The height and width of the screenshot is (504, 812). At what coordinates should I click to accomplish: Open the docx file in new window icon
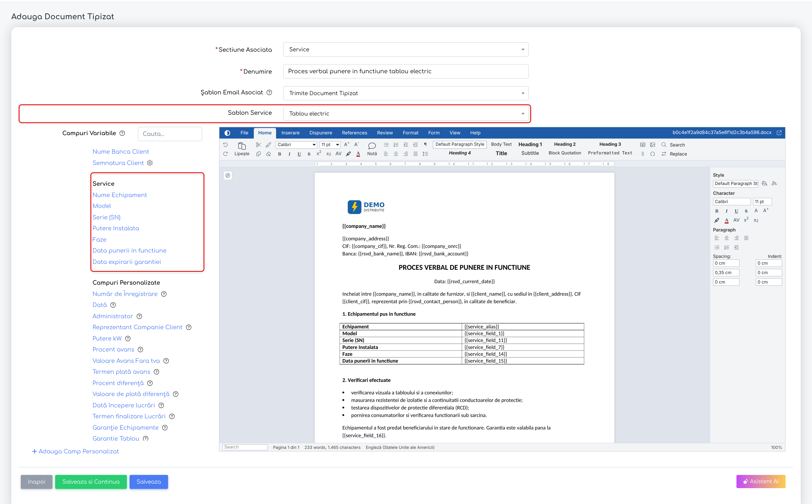click(x=779, y=133)
